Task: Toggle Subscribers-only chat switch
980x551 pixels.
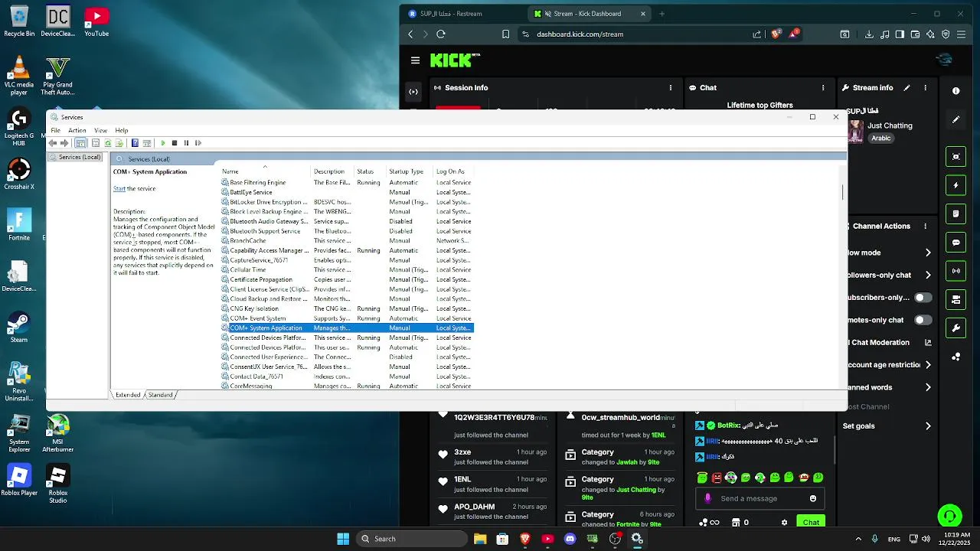Action: pos(923,298)
